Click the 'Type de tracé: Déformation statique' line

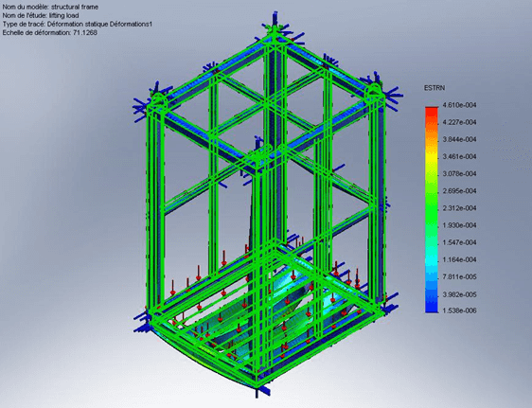[x=78, y=24]
